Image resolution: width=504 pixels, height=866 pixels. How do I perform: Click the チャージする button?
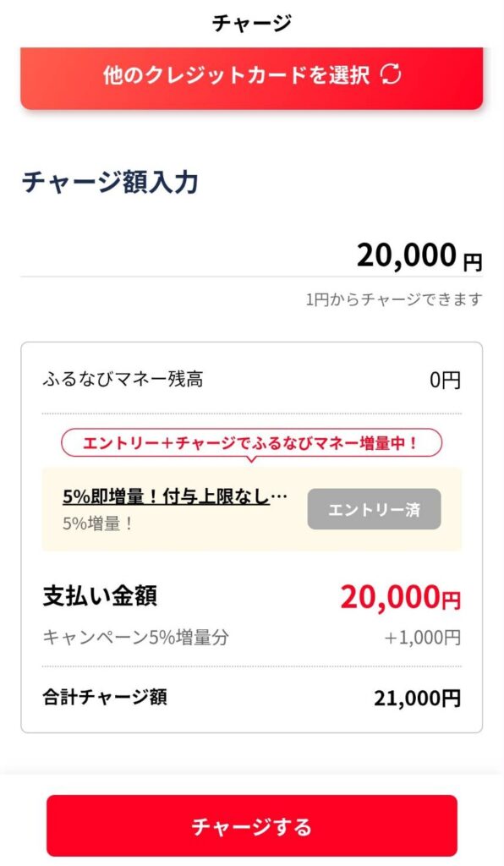click(x=252, y=825)
